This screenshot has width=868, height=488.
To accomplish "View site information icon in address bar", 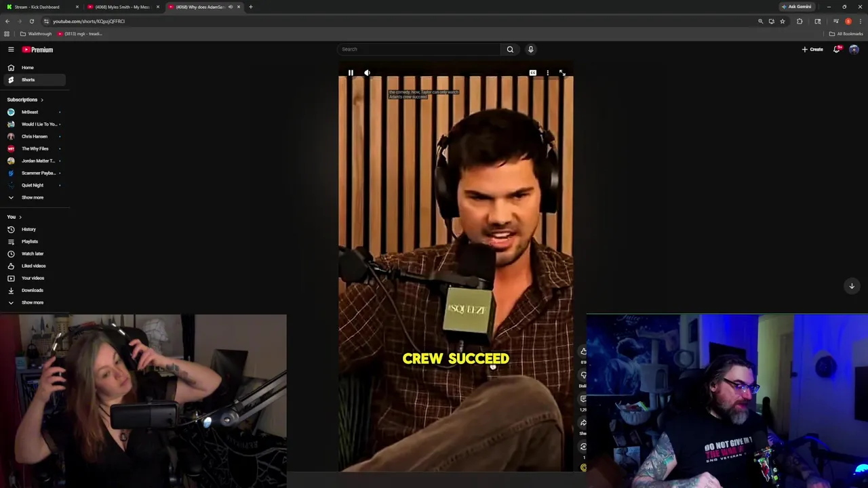I will (x=46, y=21).
